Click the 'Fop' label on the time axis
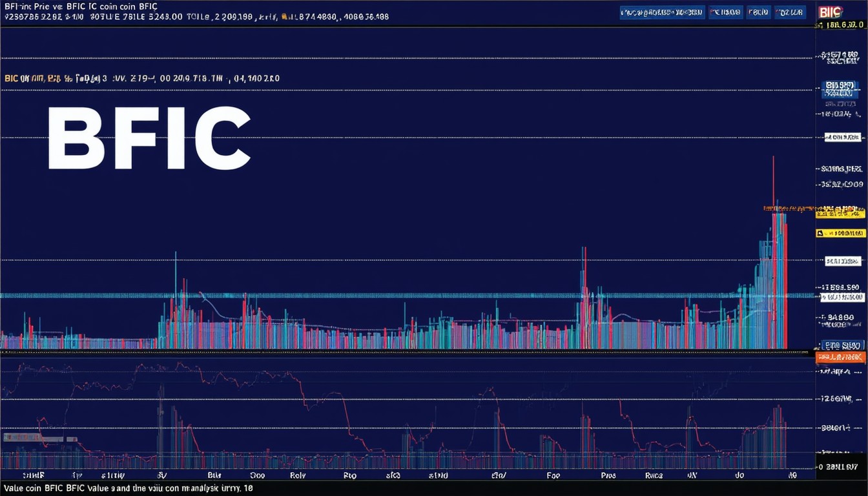 click(553, 475)
